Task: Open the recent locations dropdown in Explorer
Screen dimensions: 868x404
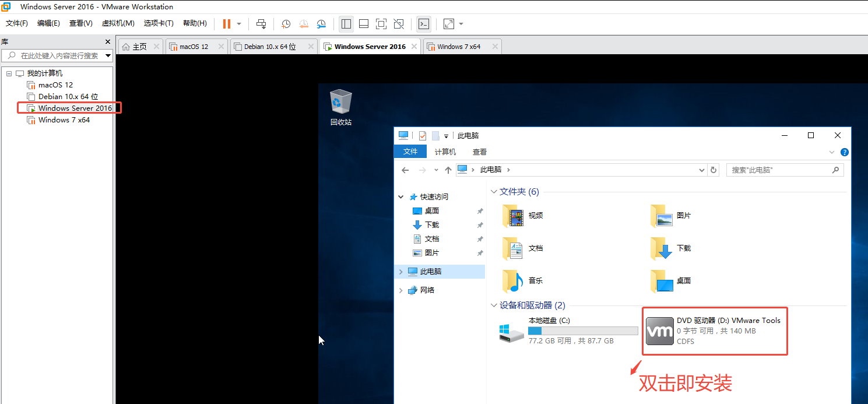Action: click(x=436, y=170)
